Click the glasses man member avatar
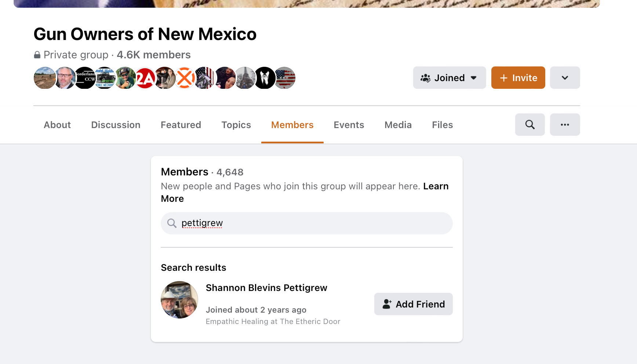Image resolution: width=637 pixels, height=364 pixels. click(65, 78)
